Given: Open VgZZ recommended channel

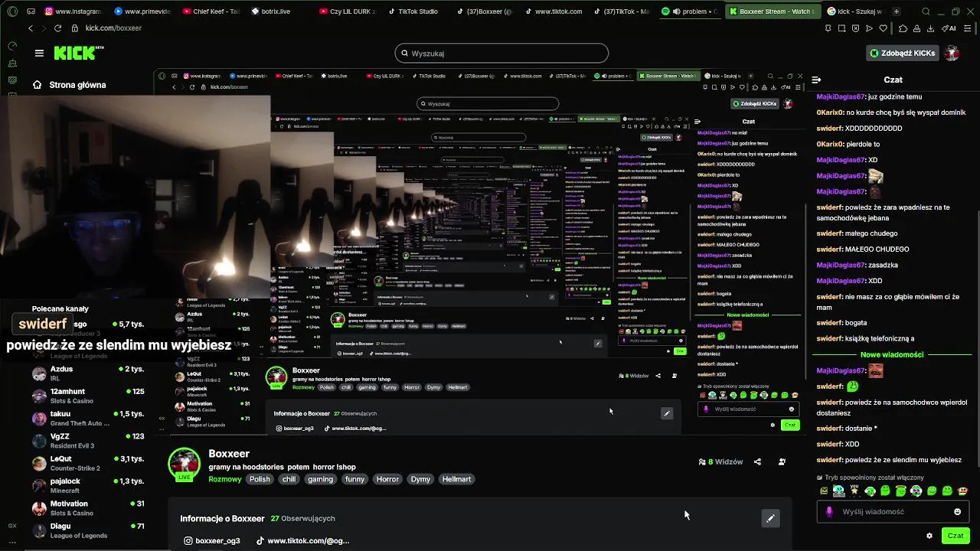Looking at the screenshot, I should pos(88,441).
